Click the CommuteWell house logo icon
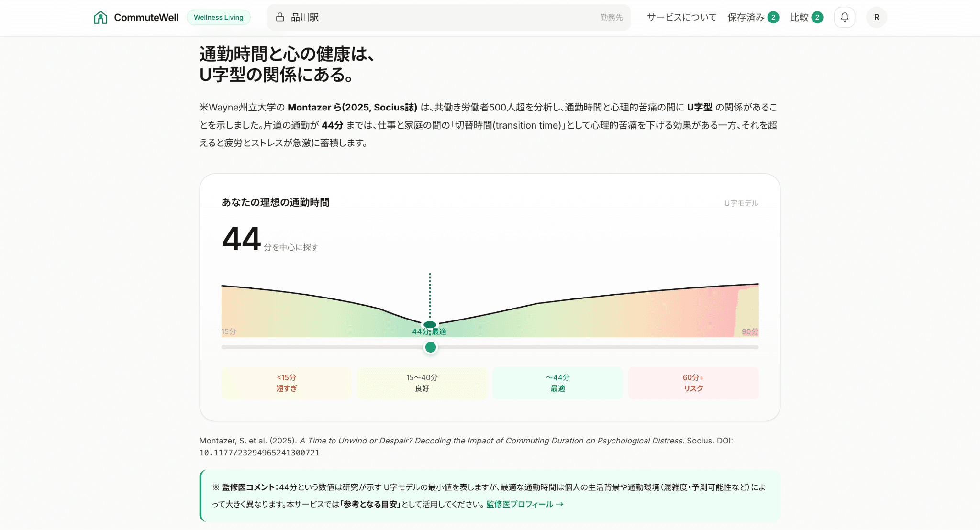The width and height of the screenshot is (980, 530). click(100, 17)
